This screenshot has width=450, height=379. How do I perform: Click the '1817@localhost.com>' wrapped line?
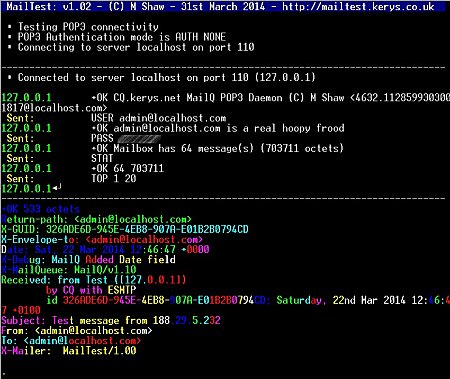point(54,108)
